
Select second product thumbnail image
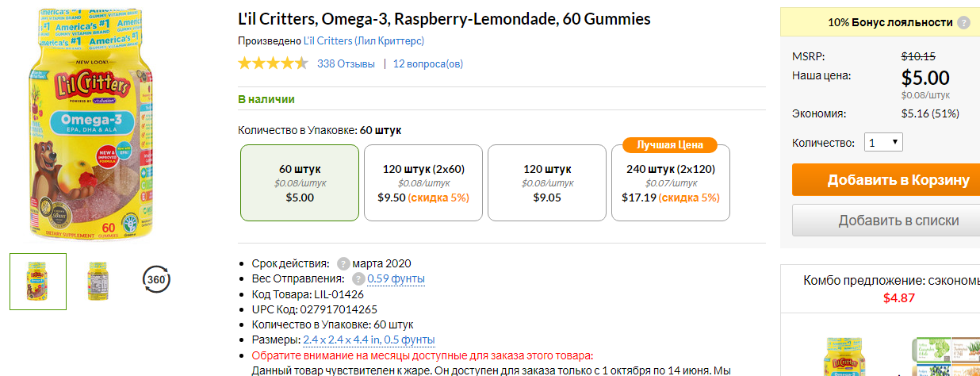pos(98,280)
